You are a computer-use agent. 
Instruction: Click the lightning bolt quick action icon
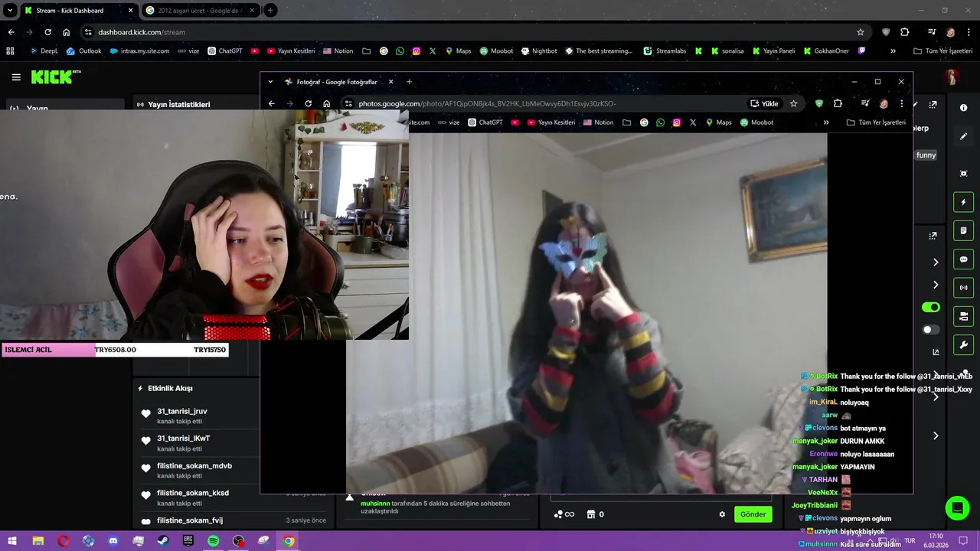pyautogui.click(x=963, y=202)
